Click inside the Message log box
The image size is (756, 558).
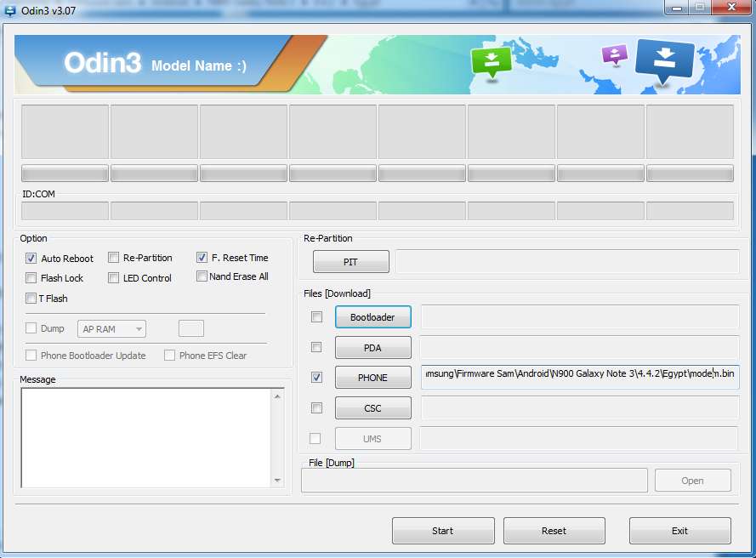click(146, 438)
